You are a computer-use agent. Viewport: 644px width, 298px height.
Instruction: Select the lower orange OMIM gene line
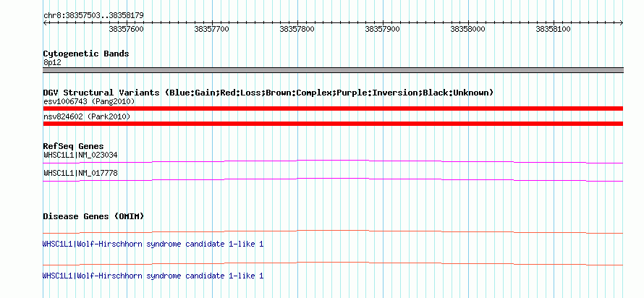coord(333,263)
